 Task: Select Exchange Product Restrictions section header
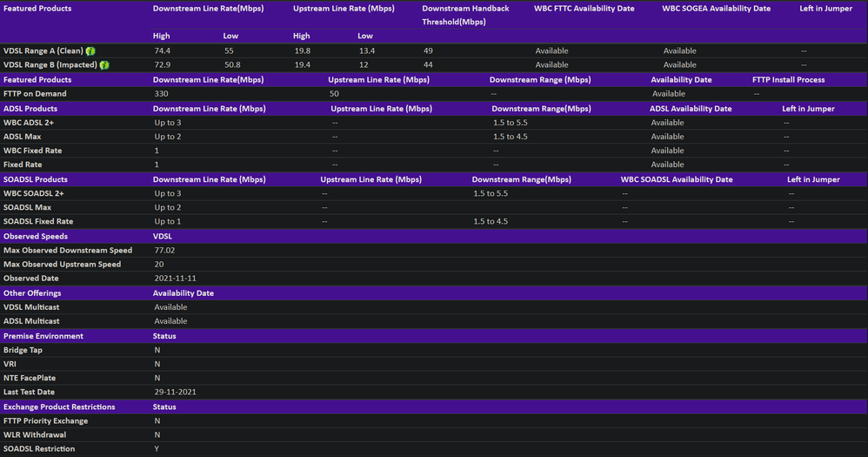[59, 407]
